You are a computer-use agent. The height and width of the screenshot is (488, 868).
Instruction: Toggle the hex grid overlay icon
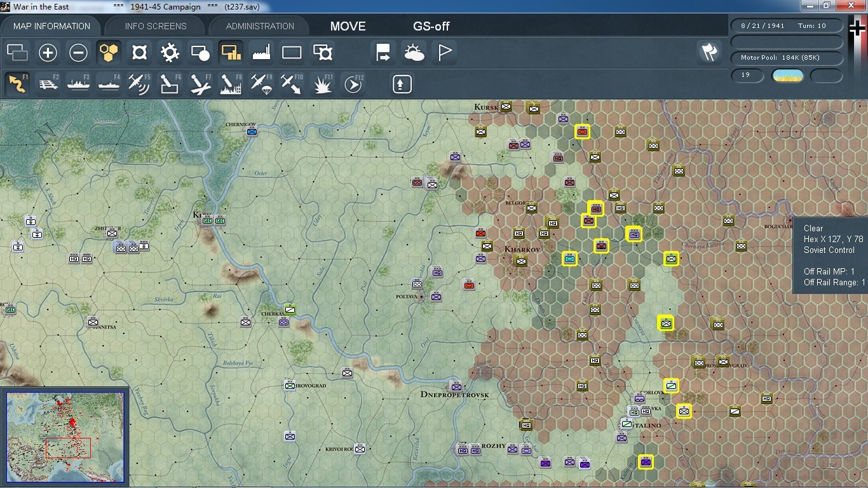click(109, 53)
